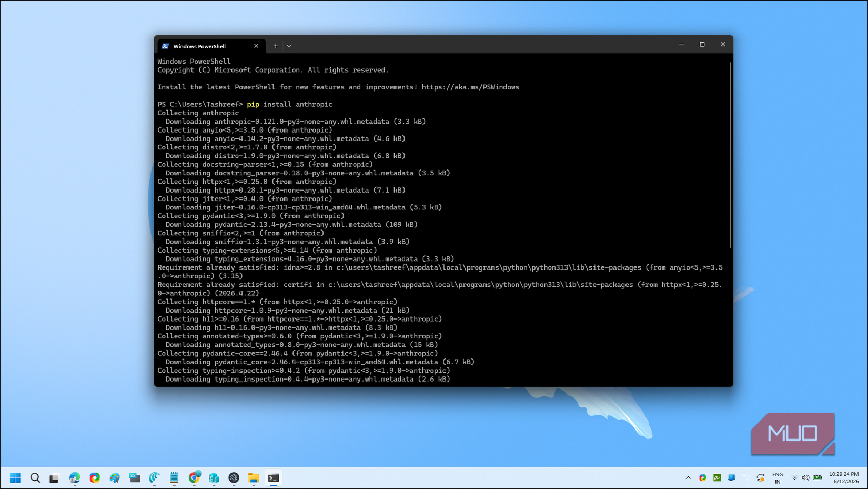Open the keyboard-window app on the taskbar
The width and height of the screenshot is (868, 489).
pyautogui.click(x=135, y=477)
